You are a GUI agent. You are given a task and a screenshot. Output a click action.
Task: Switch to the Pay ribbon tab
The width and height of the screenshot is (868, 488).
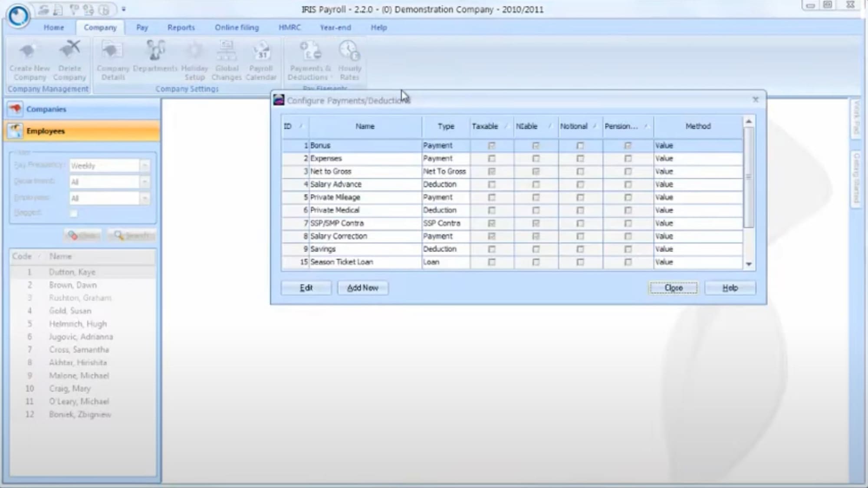pyautogui.click(x=142, y=27)
